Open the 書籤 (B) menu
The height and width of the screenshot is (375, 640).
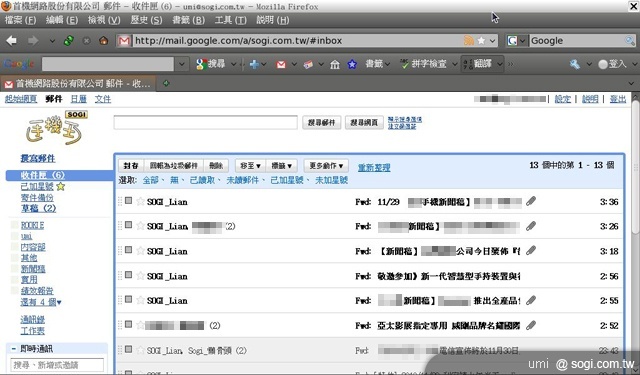189,20
